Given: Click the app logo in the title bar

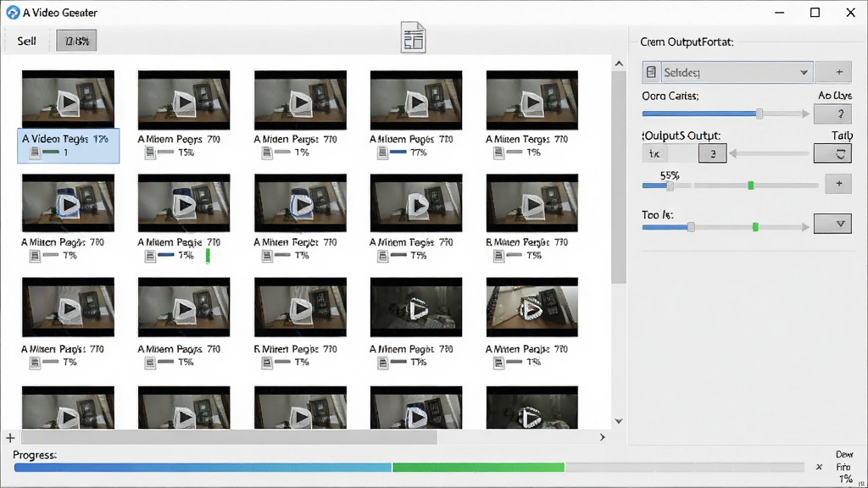Looking at the screenshot, I should pyautogui.click(x=13, y=12).
